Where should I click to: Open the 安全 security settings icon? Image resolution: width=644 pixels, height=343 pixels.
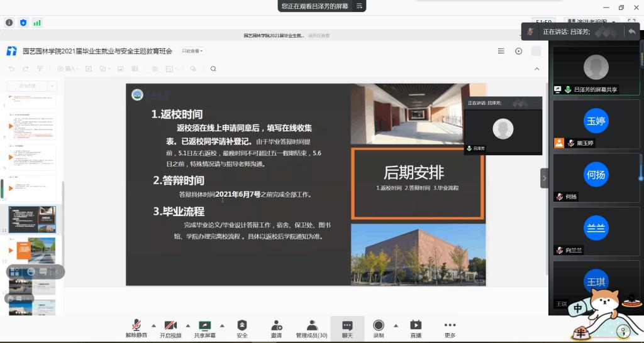click(242, 325)
